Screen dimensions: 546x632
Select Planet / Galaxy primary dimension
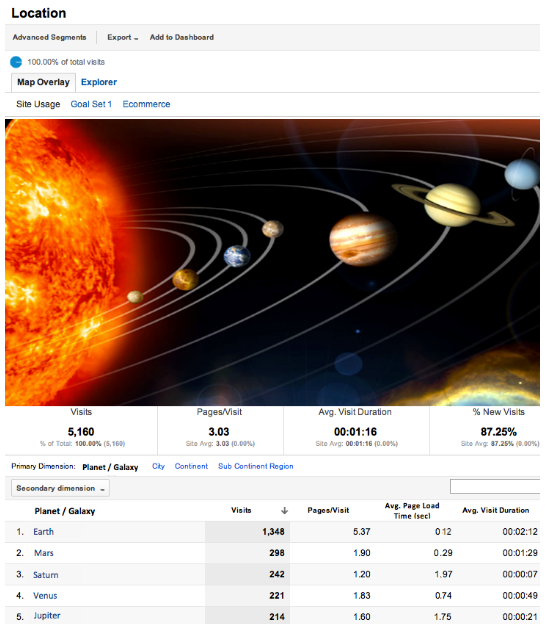click(x=110, y=467)
